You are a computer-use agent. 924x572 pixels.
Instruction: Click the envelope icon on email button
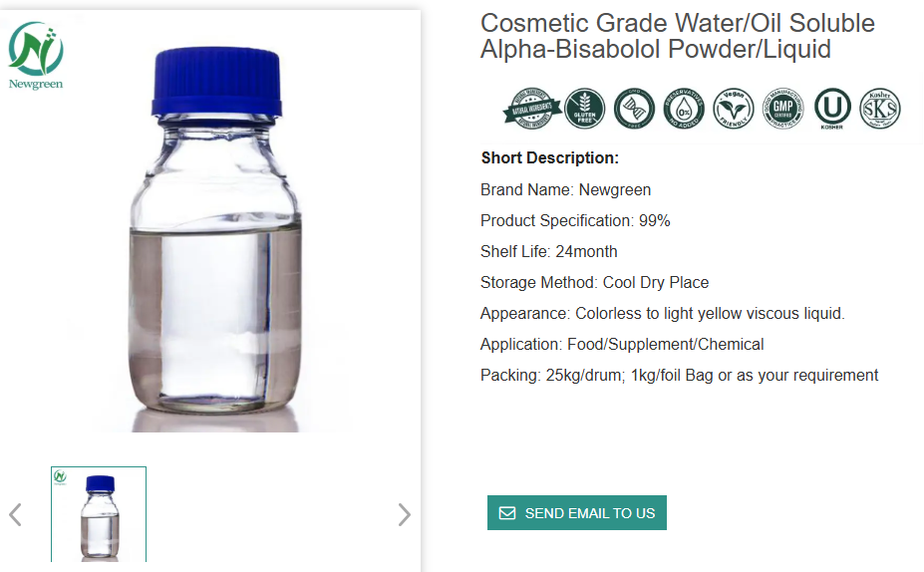507,513
